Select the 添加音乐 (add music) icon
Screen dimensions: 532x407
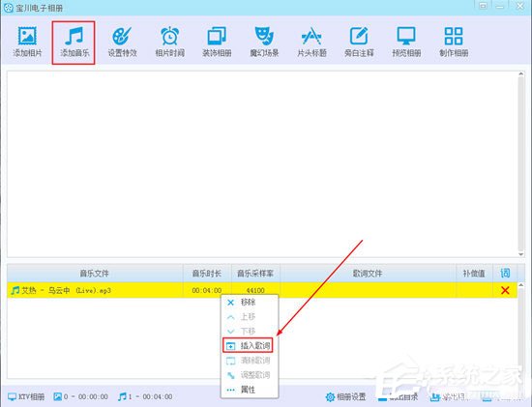74,42
